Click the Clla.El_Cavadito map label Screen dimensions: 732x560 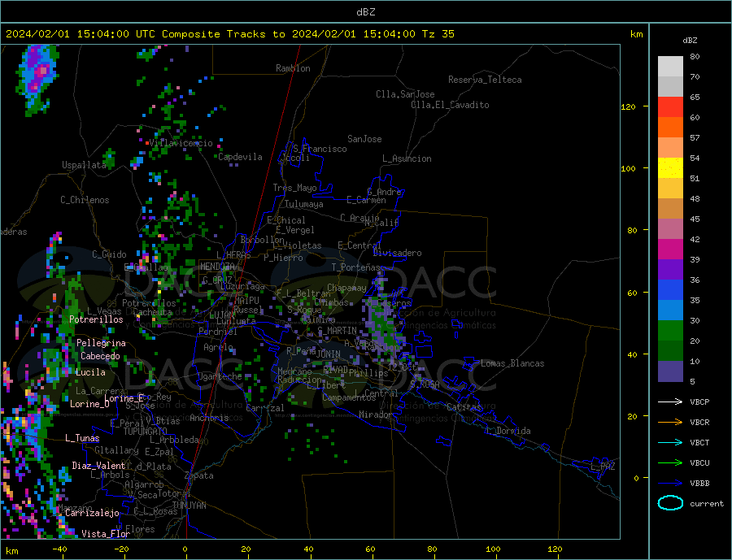(450, 105)
